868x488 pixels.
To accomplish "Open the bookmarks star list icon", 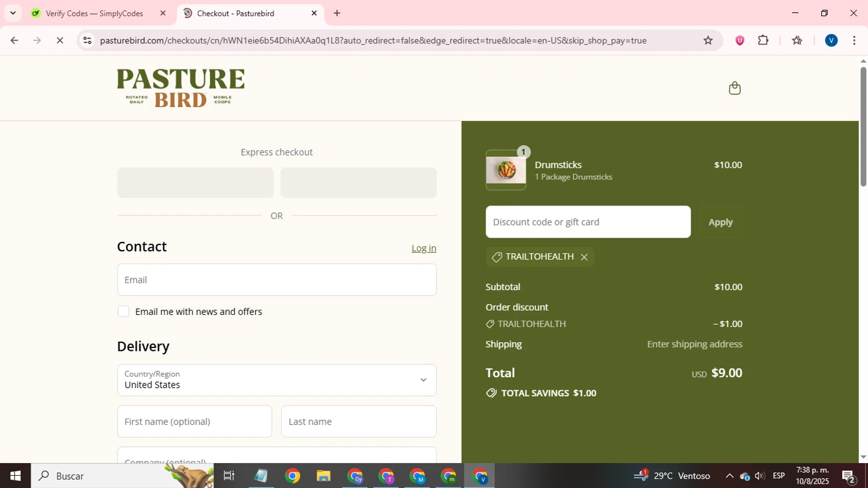I will click(797, 41).
